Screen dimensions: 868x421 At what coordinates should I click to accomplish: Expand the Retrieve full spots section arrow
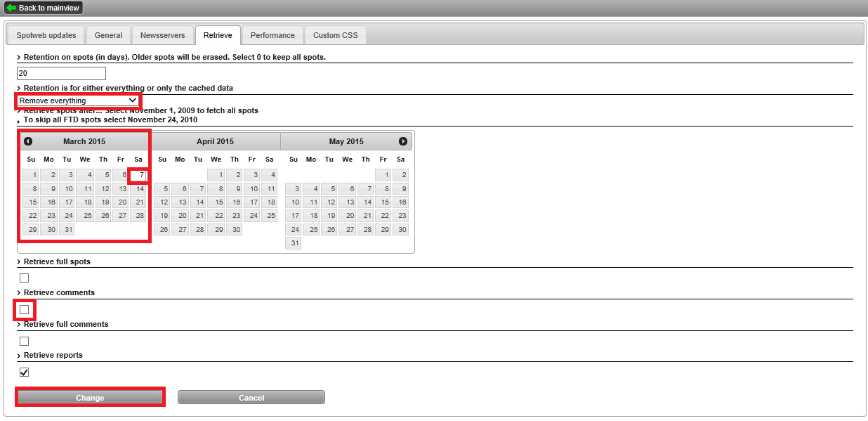pyautogui.click(x=19, y=261)
